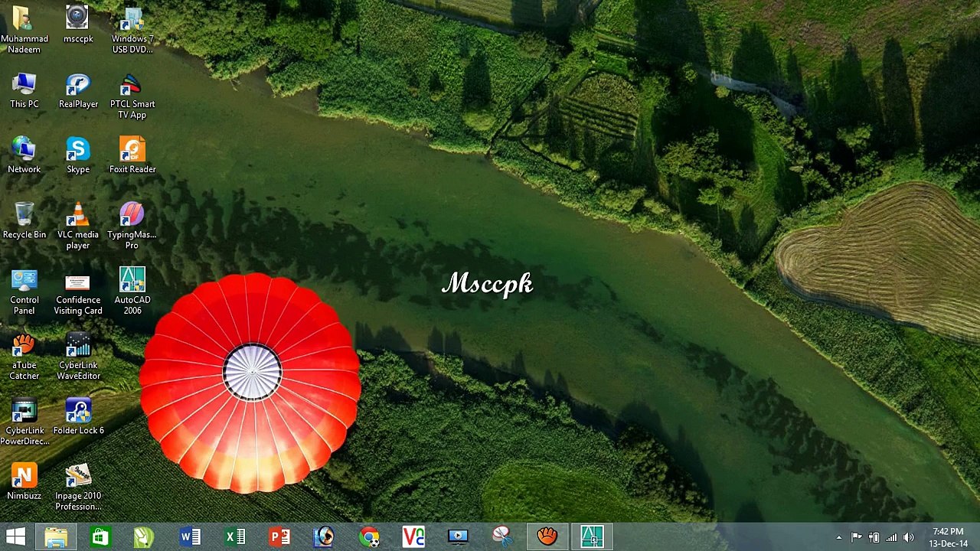Launch Microsoft Excel from the taskbar
Viewport: 980px width, 551px height.
[234, 536]
